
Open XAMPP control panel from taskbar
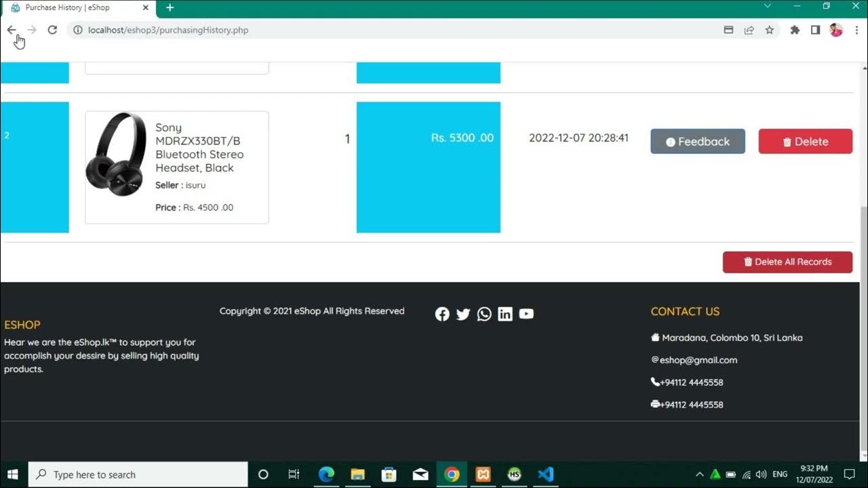(x=483, y=474)
